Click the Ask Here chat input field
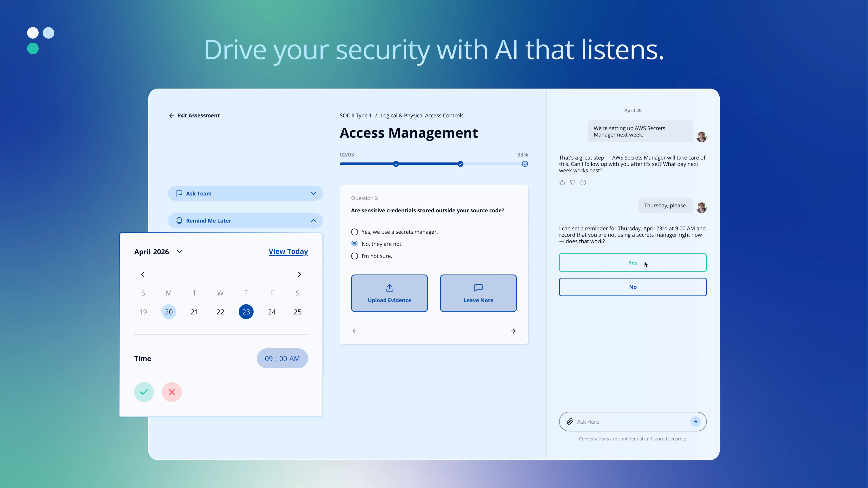Screen dimensions: 868x488 [633, 422]
